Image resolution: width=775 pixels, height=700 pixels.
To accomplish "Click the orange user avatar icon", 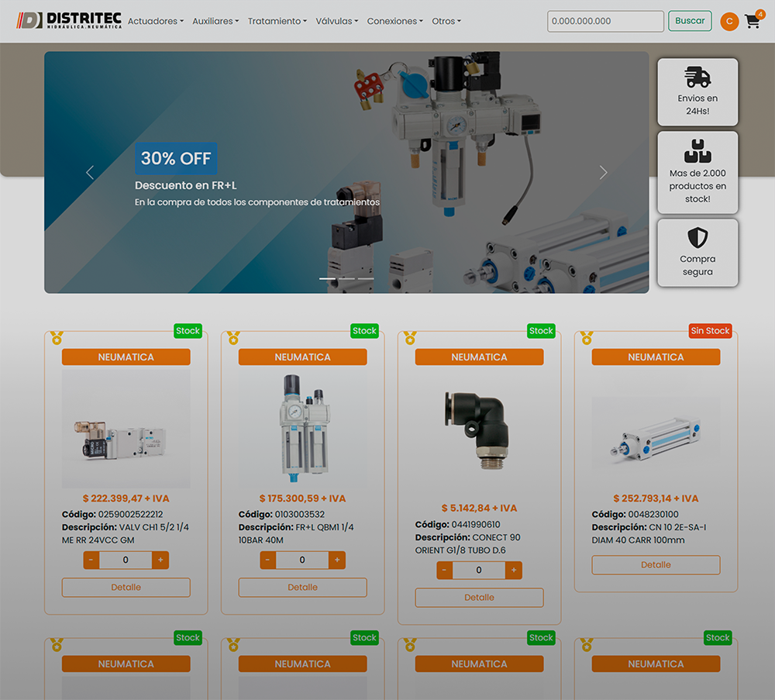I will click(x=728, y=22).
